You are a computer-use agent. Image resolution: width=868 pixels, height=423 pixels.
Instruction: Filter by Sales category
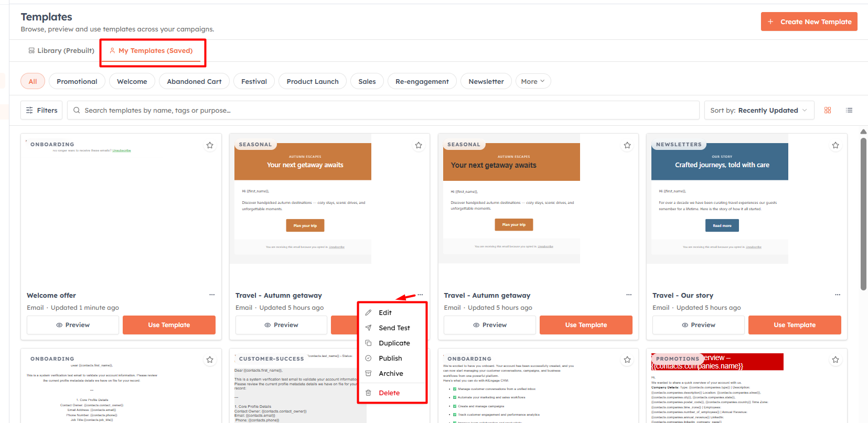(x=367, y=81)
